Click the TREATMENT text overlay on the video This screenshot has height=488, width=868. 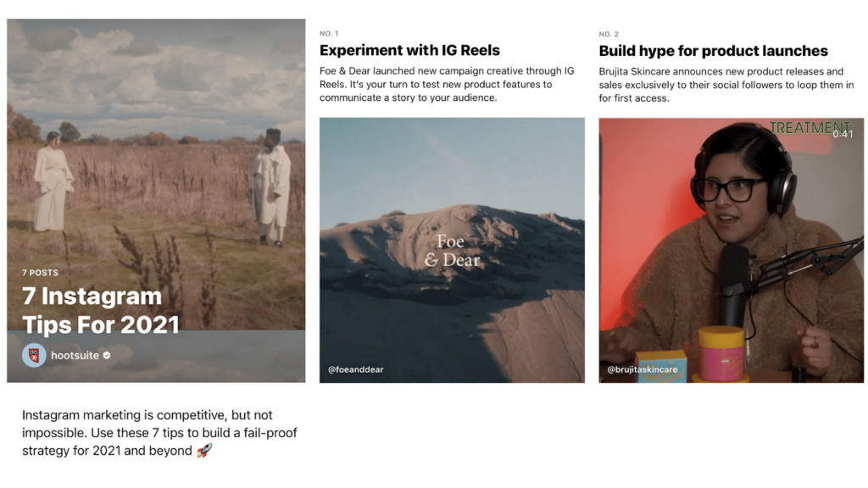click(x=809, y=127)
